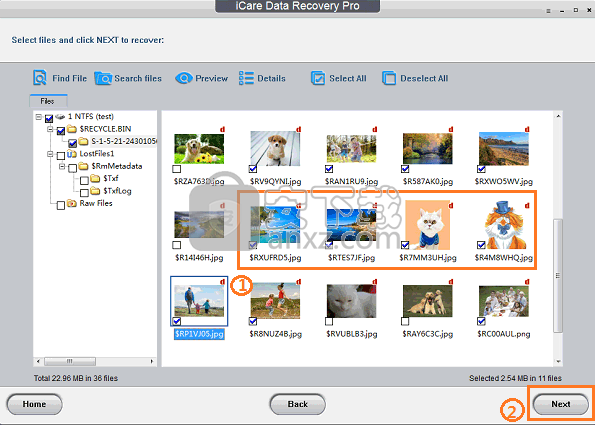Click the Select All label
Screen dimensions: 595x425
pos(348,79)
